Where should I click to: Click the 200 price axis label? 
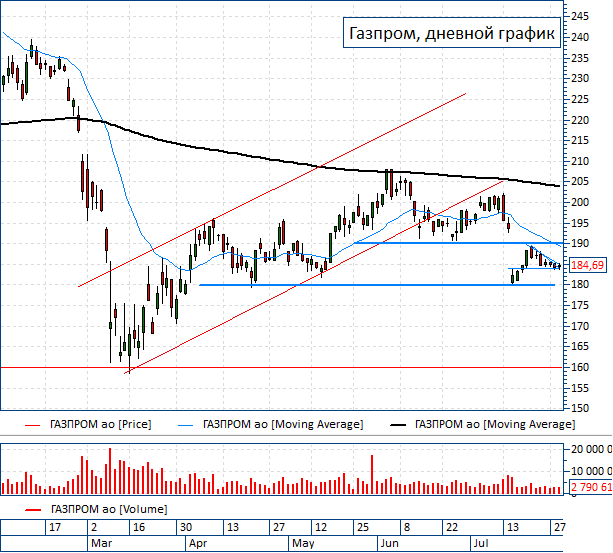[580, 202]
